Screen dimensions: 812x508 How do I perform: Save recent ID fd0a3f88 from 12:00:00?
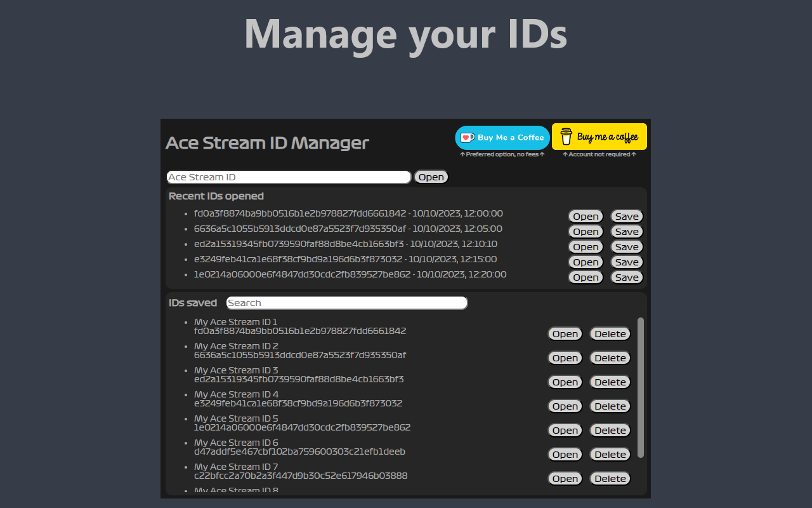(627, 217)
